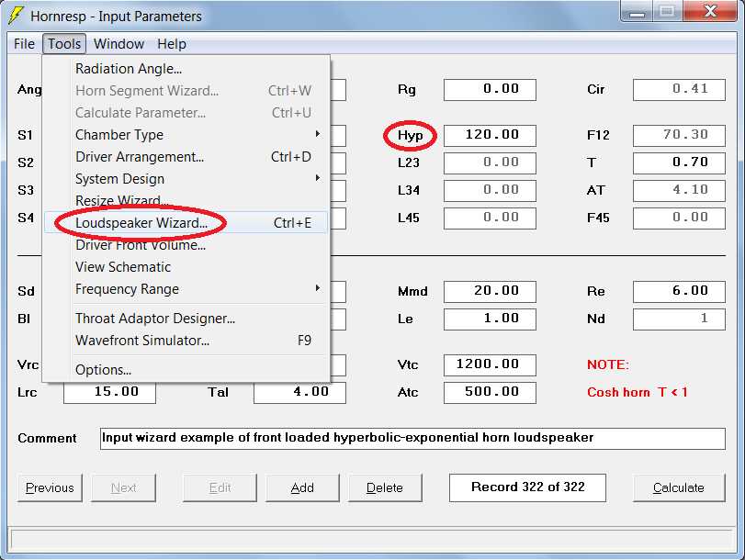
Task: Open the Resize Wizard... entry
Action: point(186,200)
